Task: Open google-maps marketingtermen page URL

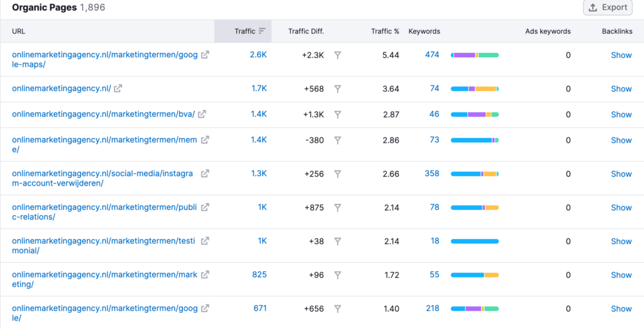Action: coord(104,59)
